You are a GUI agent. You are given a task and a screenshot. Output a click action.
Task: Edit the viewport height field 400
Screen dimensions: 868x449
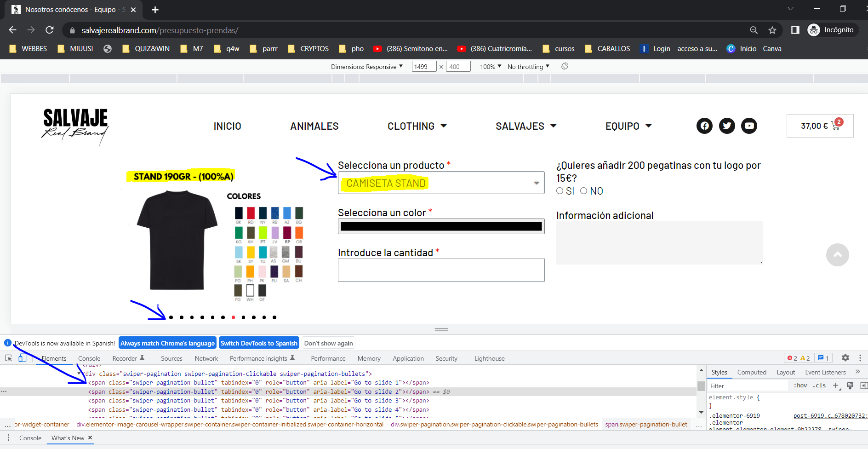pos(458,67)
